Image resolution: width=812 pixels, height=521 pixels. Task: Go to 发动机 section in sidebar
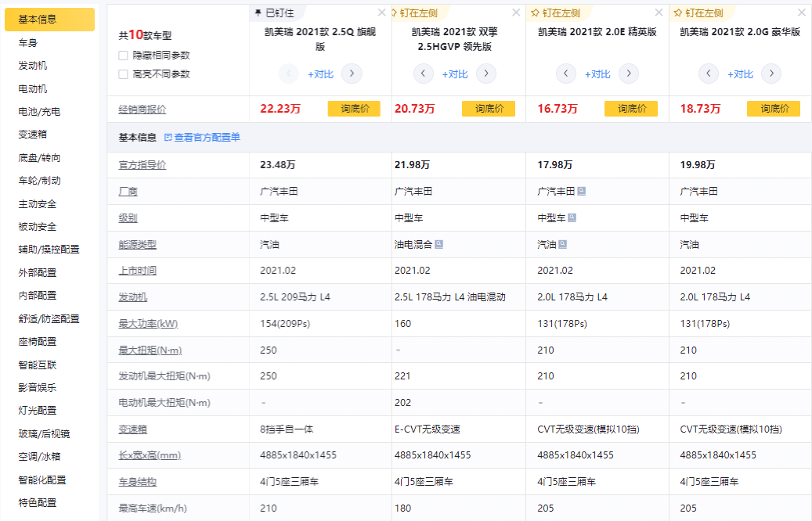coord(33,65)
